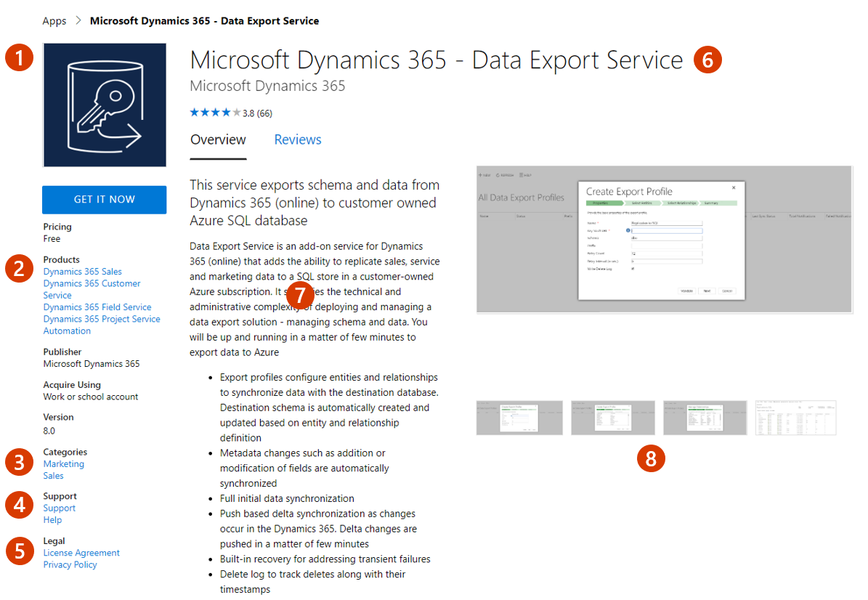Open the Privacy Policy link
868x600 pixels.
pyautogui.click(x=70, y=565)
